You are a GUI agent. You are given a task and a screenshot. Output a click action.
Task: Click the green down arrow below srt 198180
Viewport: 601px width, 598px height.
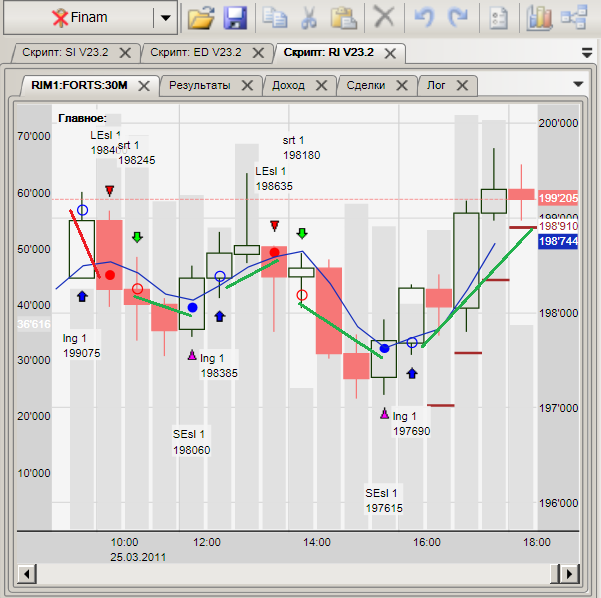[x=302, y=233]
